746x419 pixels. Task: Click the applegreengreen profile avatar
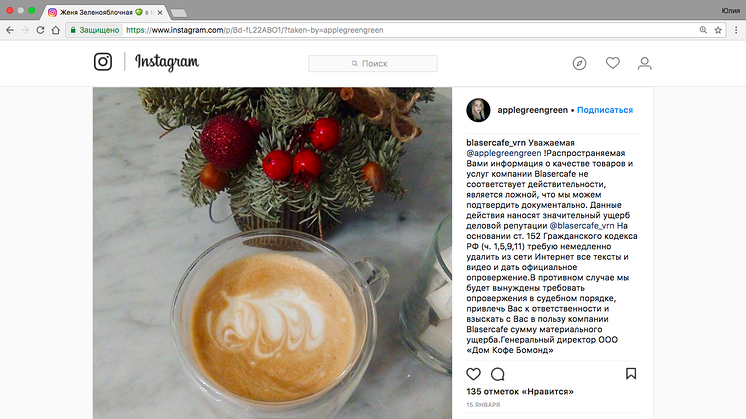tap(478, 110)
